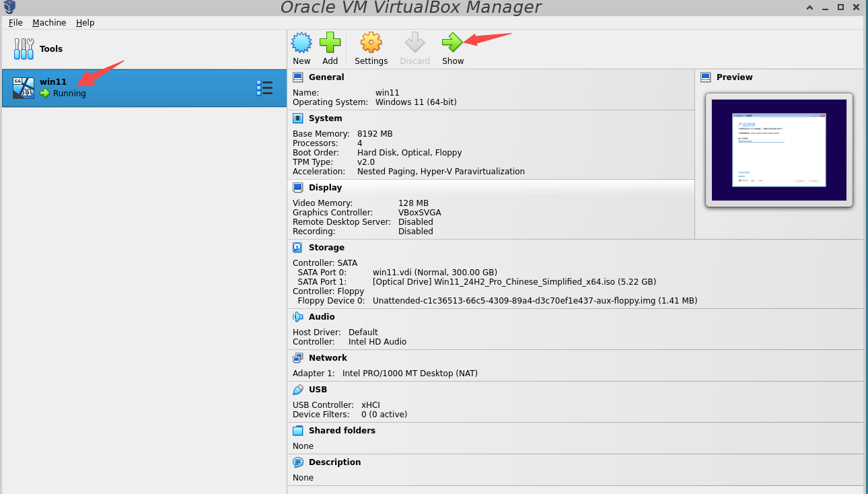
Task: Click the Preview panel heading
Action: (x=735, y=77)
